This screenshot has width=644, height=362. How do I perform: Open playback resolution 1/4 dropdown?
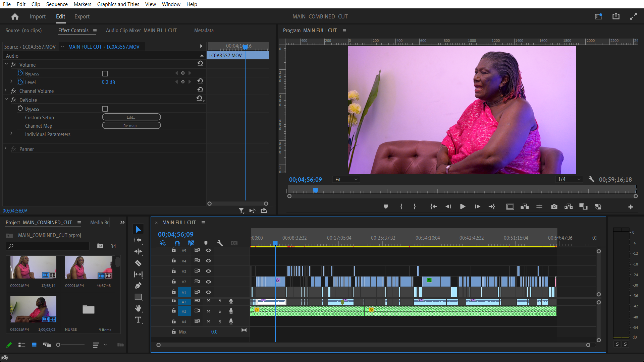coord(569,180)
